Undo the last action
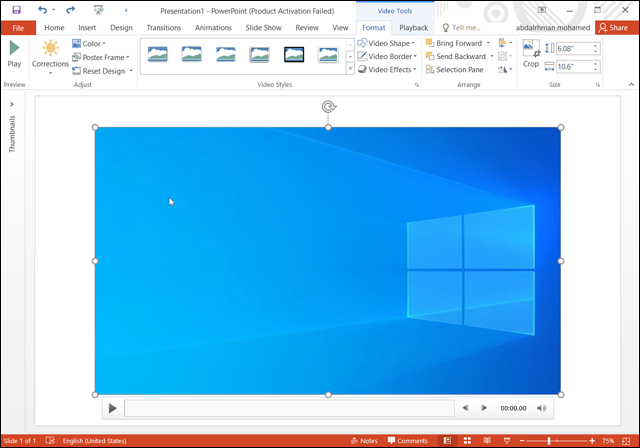The height and width of the screenshot is (448, 640). (42, 10)
